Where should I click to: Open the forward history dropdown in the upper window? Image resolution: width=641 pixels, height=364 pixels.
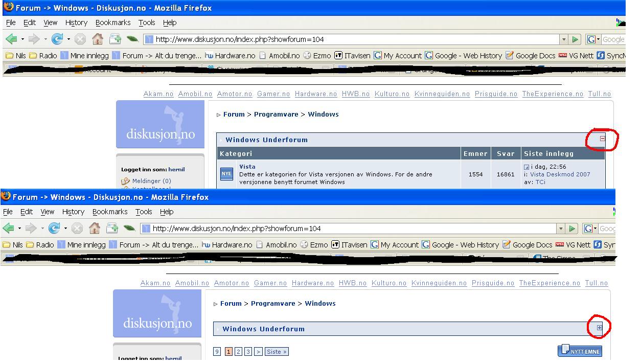coord(45,39)
